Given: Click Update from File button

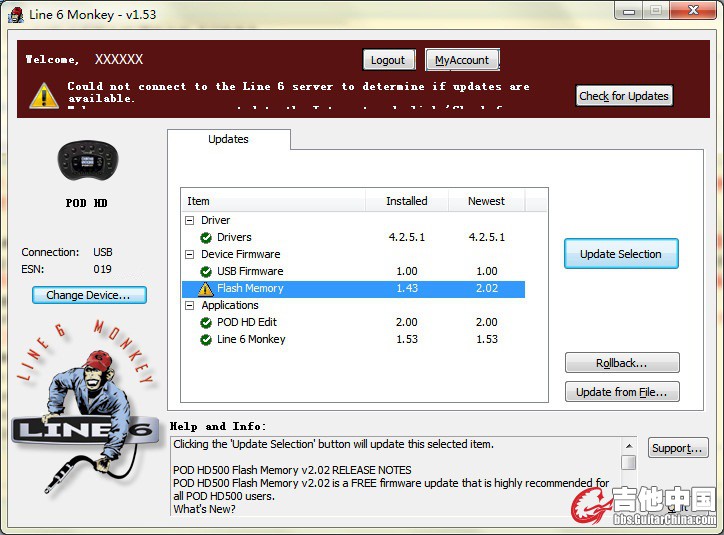Looking at the screenshot, I should [622, 392].
